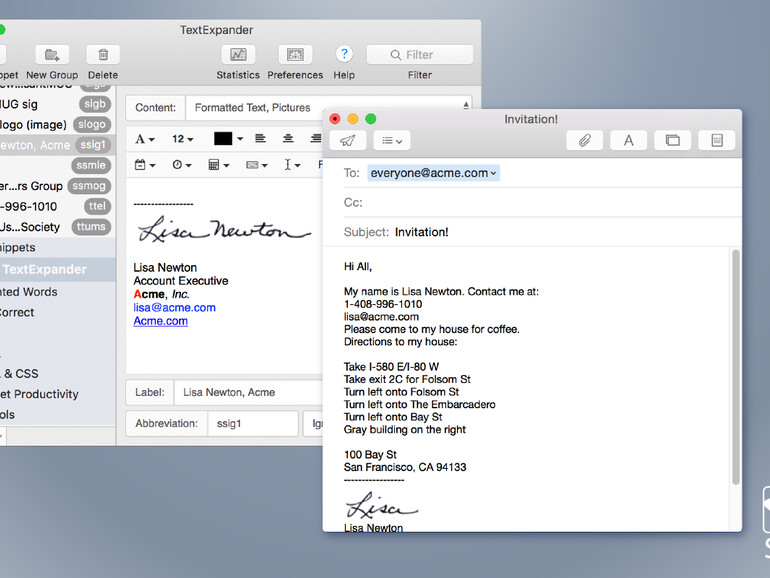
Task: Click the lisa@acme.com link in snippet
Action: (174, 308)
